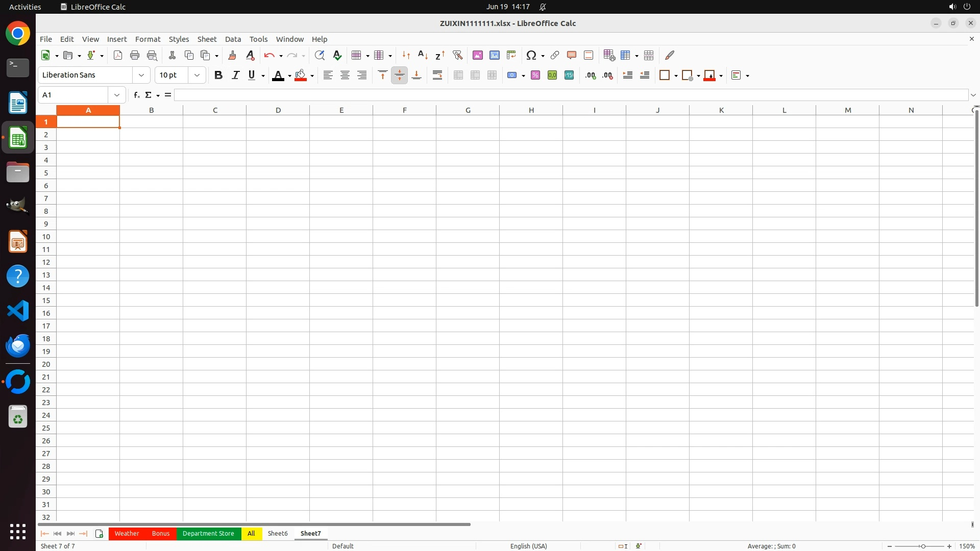Viewport: 980px width, 551px height.
Task: Click the Activities button
Action: pyautogui.click(x=25, y=7)
